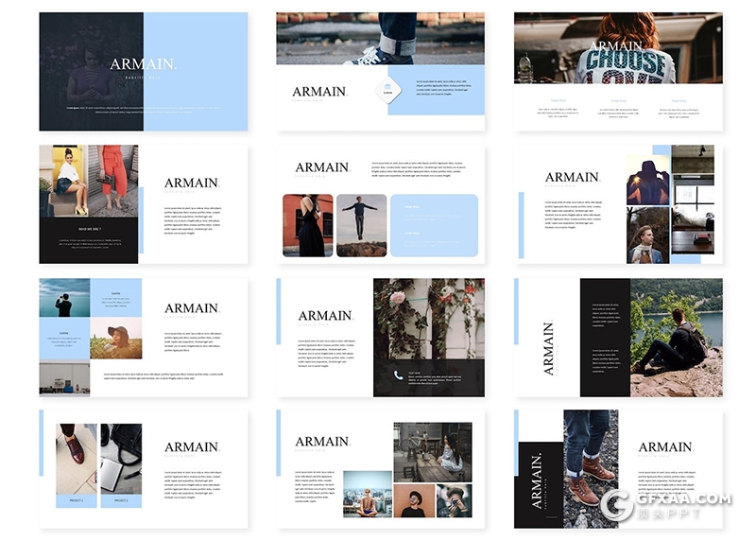The width and height of the screenshot is (756, 541).
Task: Select the woman in black dress photo
Action: point(308,225)
